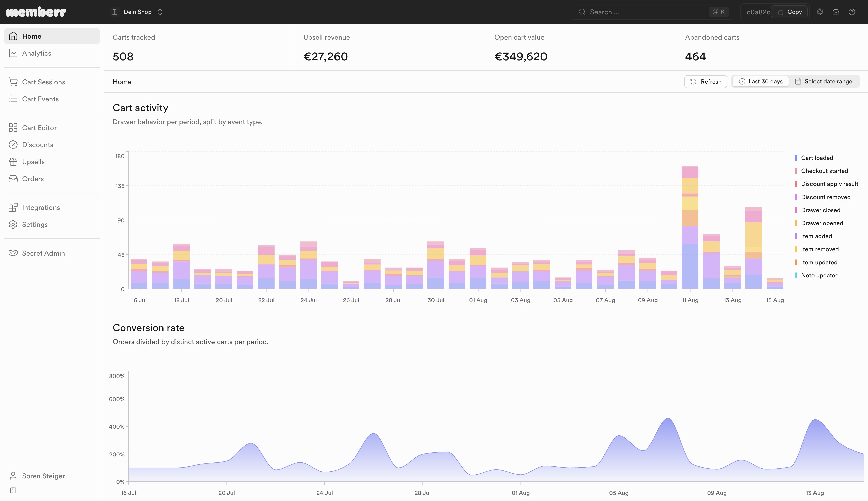Select the Last 30 days range

(x=761, y=82)
